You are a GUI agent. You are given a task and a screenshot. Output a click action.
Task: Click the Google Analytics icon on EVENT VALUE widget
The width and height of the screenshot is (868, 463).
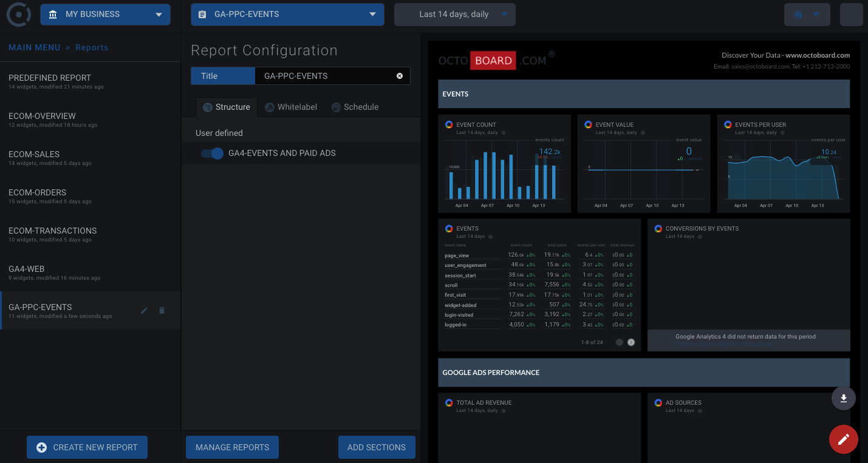588,124
